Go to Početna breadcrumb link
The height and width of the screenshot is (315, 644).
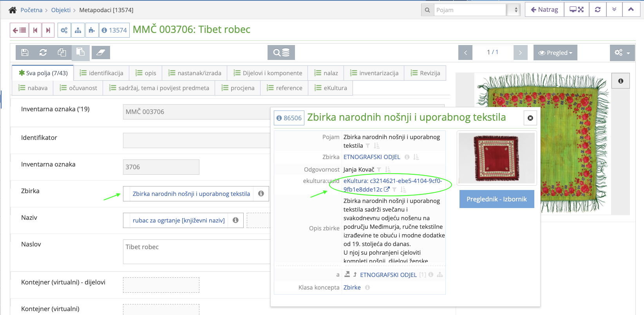point(31,10)
